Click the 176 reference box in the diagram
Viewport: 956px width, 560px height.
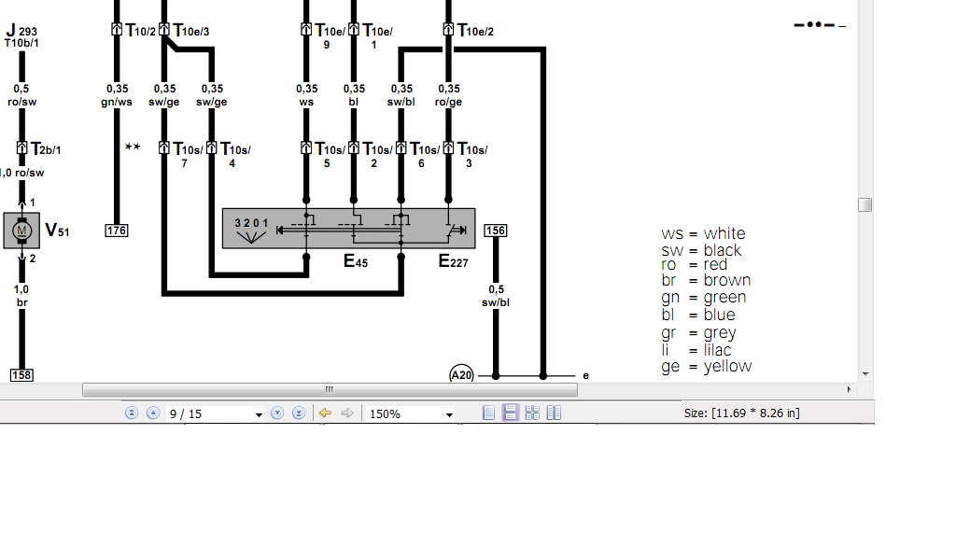[117, 230]
